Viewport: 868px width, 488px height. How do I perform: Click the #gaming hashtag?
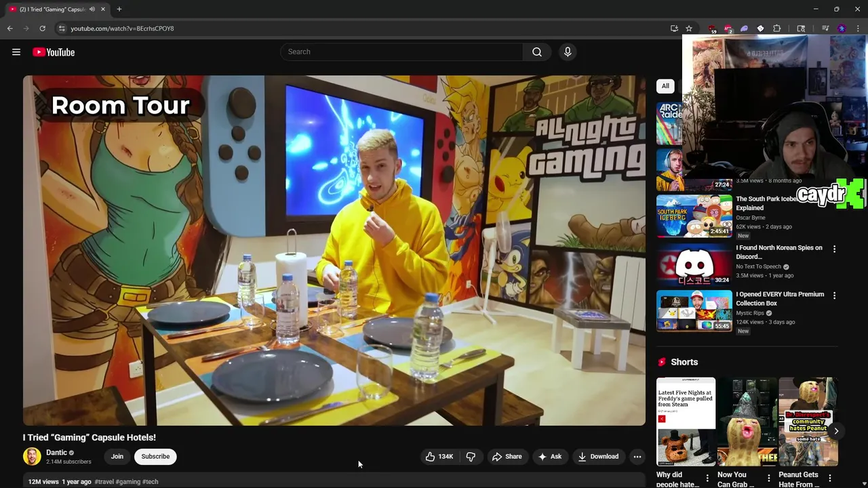[128, 482]
